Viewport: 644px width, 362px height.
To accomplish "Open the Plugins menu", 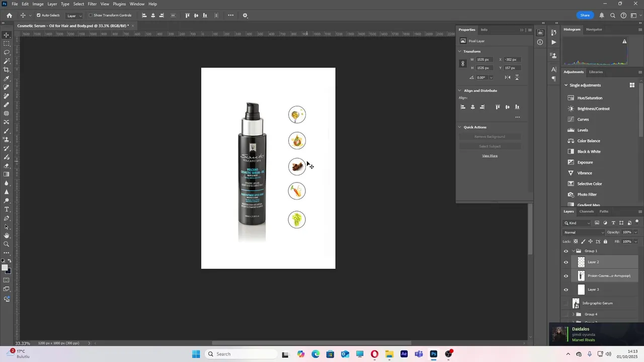I will (x=119, y=4).
